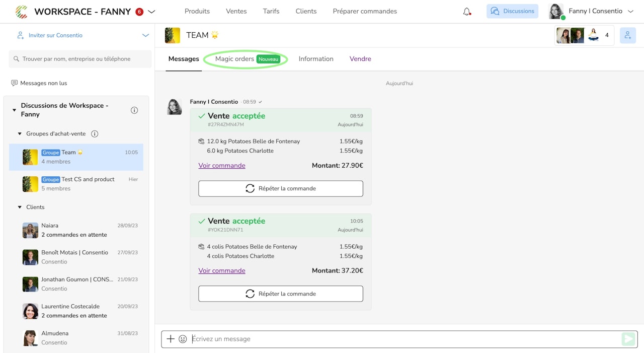Click the invite person icon in the sidebar
644x353 pixels.
[x=21, y=35]
